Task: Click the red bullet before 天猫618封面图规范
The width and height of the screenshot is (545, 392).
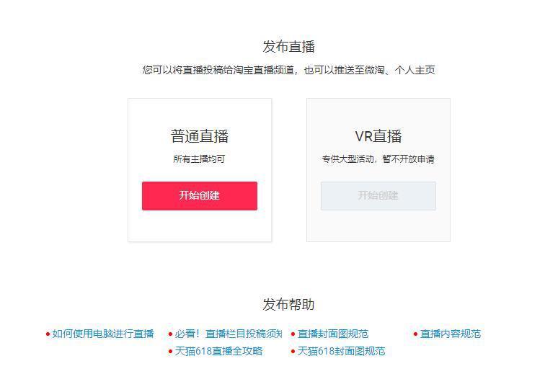Action: pyautogui.click(x=293, y=352)
